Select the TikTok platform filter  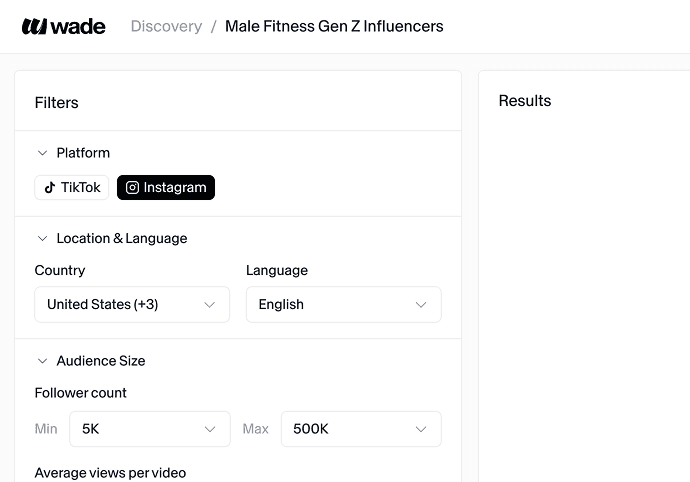click(x=72, y=187)
